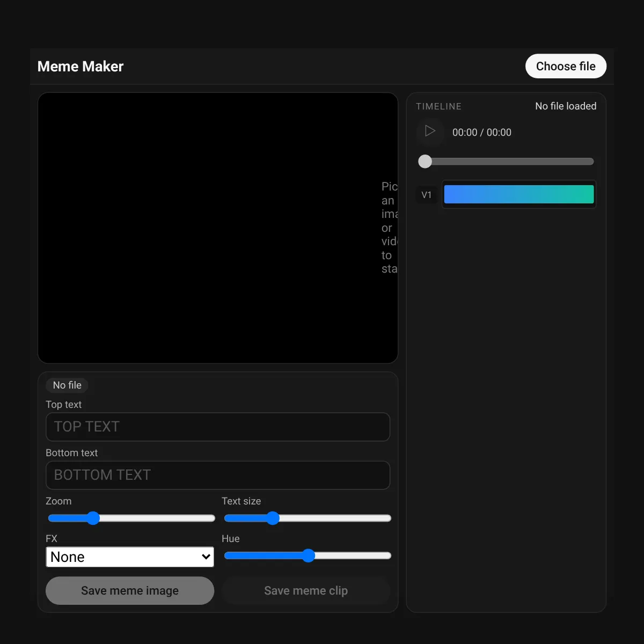Click the black preview canvas
This screenshot has height=644, width=644.
(x=218, y=228)
